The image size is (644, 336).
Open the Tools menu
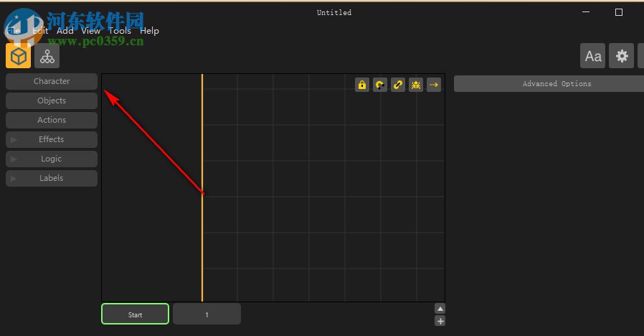120,31
